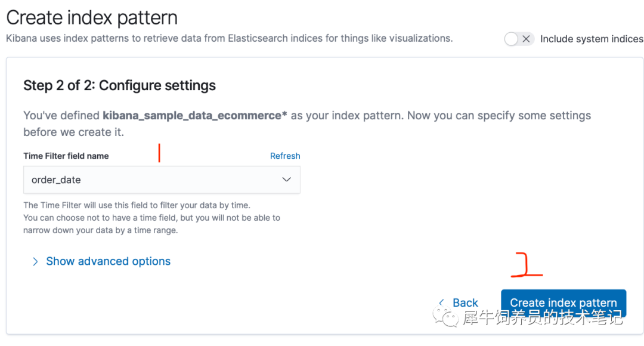Open the Time Filter field name dropdown

(x=161, y=180)
